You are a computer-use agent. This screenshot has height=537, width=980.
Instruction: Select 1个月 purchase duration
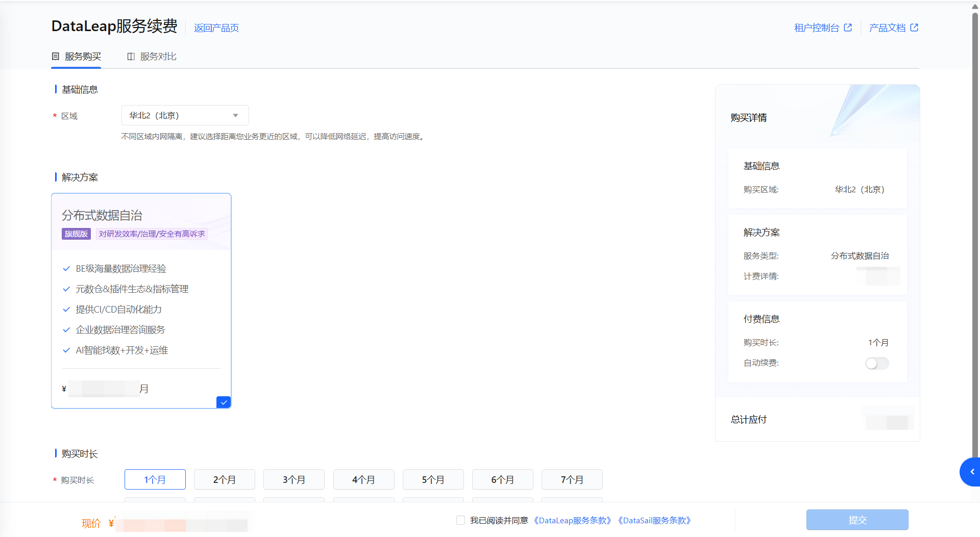click(155, 479)
